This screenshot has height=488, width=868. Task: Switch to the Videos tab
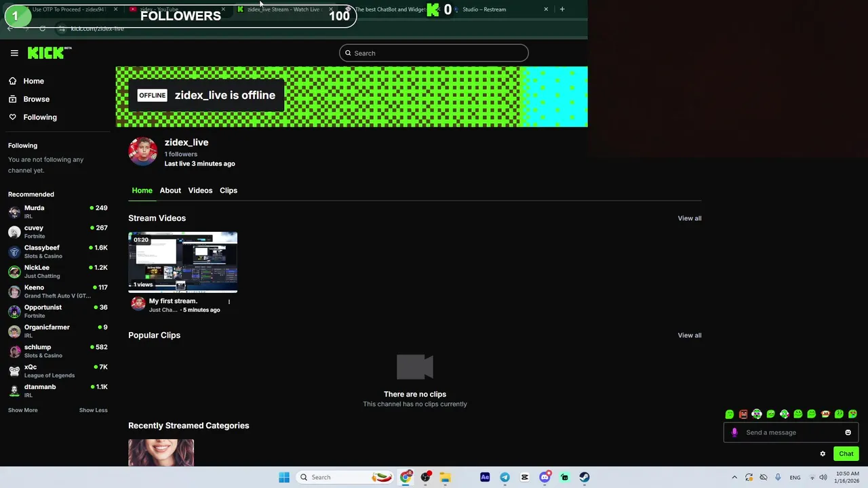[200, 190]
